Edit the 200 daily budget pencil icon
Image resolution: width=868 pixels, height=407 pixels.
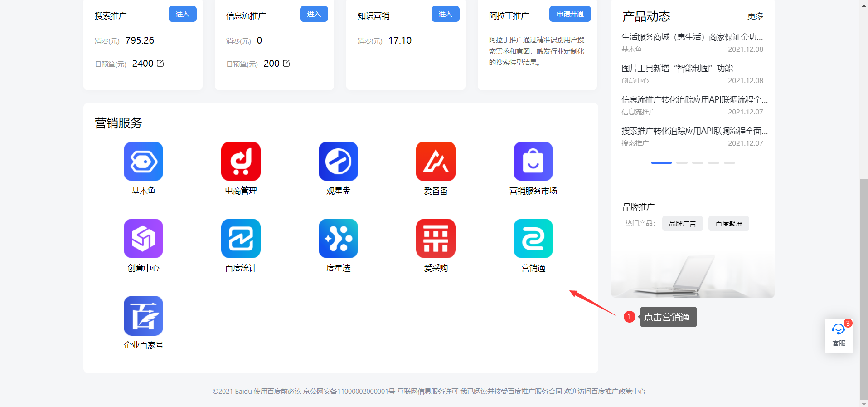286,64
